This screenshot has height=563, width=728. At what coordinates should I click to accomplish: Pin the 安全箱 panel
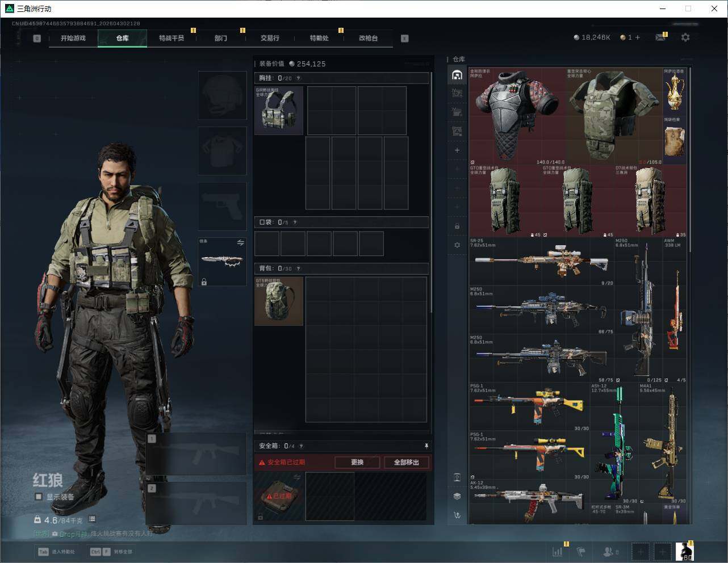coord(426,446)
